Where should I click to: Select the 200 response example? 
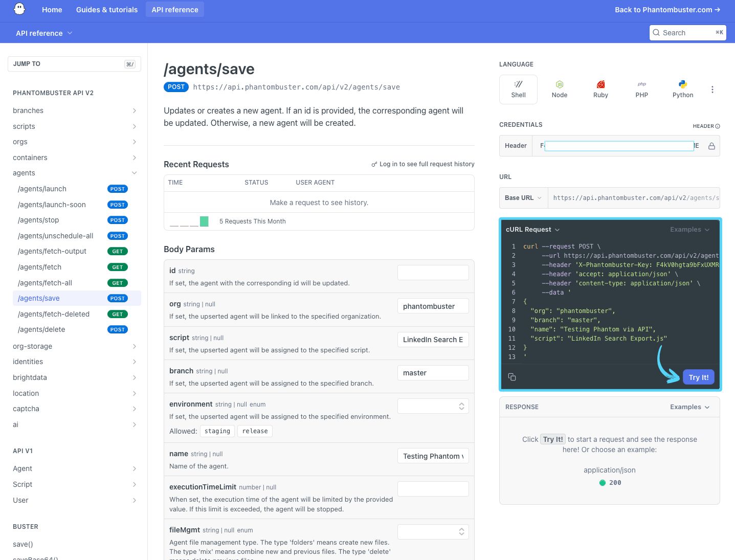pos(610,483)
